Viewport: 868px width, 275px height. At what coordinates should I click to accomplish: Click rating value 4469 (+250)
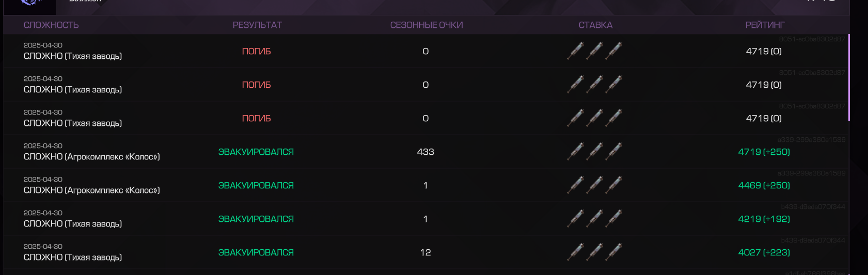[764, 185]
